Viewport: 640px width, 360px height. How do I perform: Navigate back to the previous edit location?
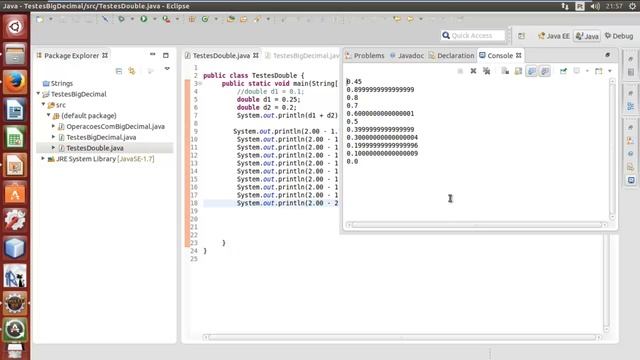(x=397, y=19)
